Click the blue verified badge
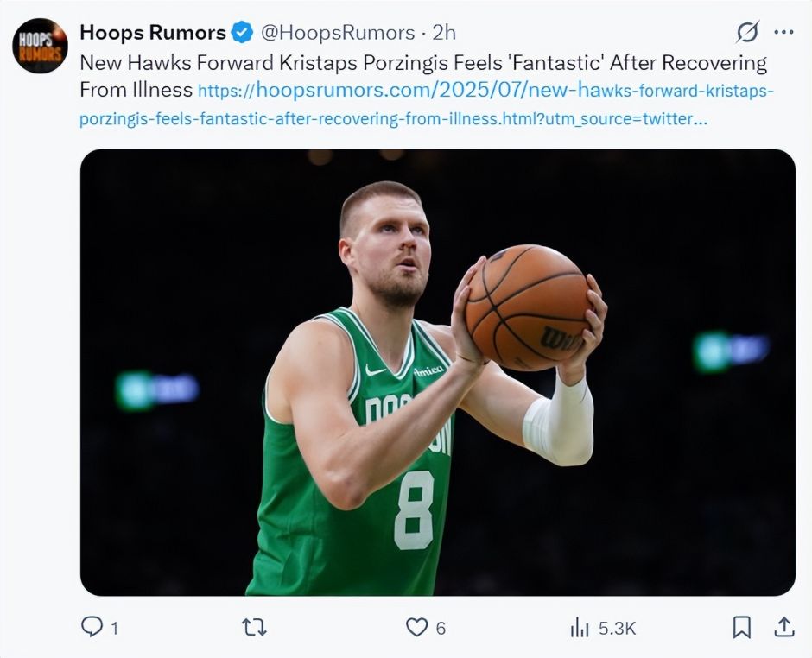812x658 pixels. (x=243, y=33)
